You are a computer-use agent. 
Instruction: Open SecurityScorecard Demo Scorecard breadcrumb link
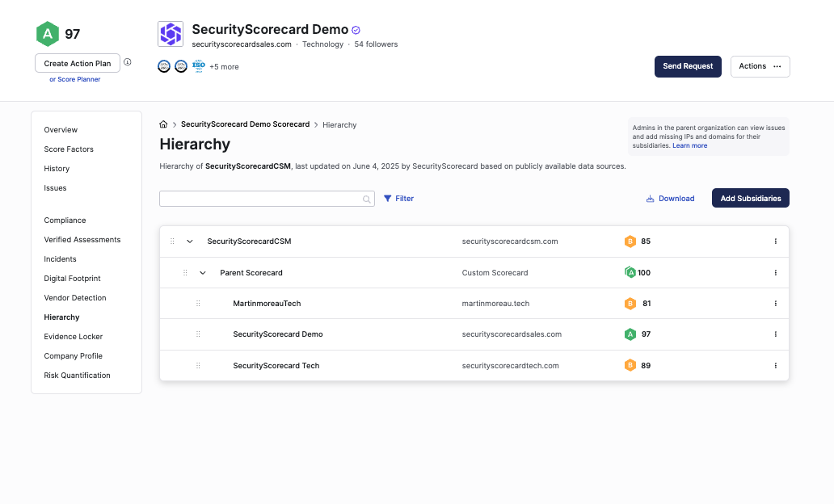tap(245, 124)
